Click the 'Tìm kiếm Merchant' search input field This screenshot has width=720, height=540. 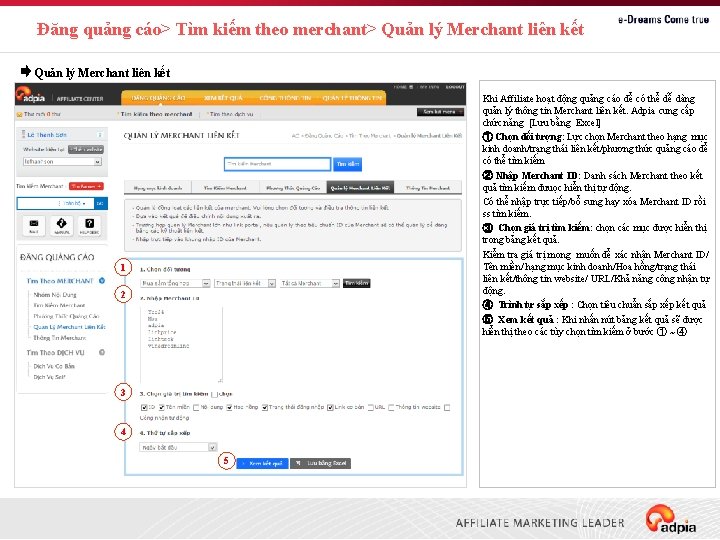tap(277, 164)
